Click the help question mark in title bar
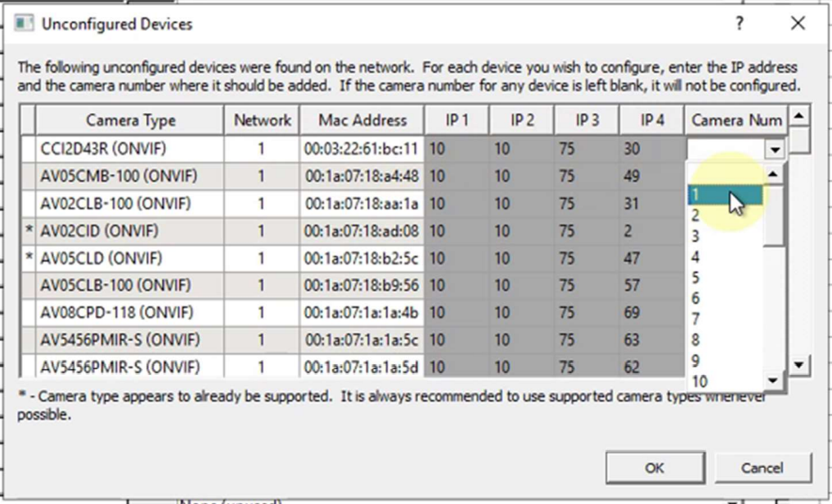The height and width of the screenshot is (504, 832). click(x=739, y=24)
